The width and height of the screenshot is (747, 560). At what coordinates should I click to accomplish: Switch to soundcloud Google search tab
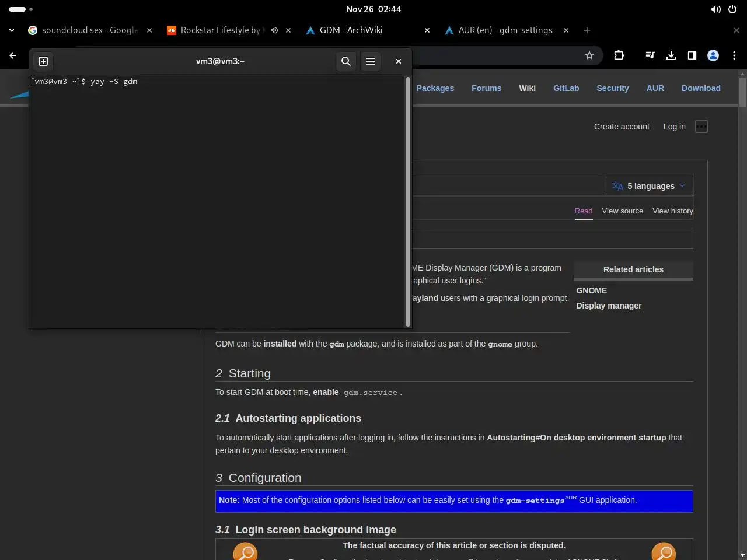coord(90,30)
